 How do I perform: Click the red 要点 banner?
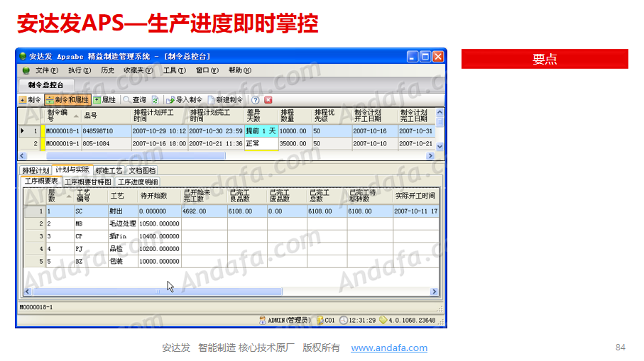point(545,59)
